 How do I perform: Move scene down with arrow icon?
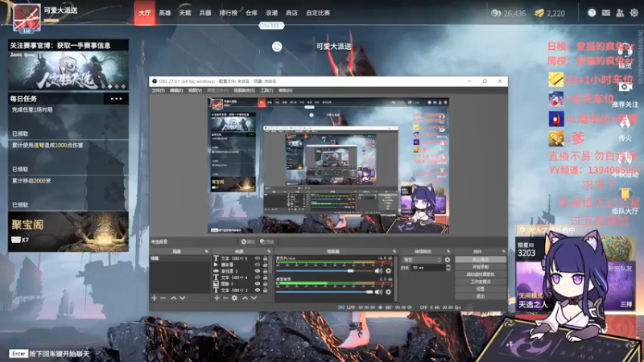pyautogui.click(x=183, y=298)
